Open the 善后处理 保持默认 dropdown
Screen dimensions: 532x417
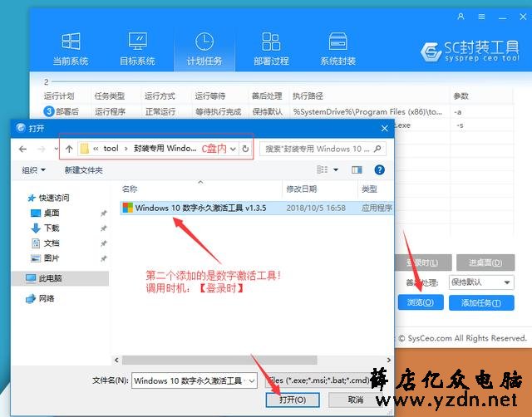[481, 282]
